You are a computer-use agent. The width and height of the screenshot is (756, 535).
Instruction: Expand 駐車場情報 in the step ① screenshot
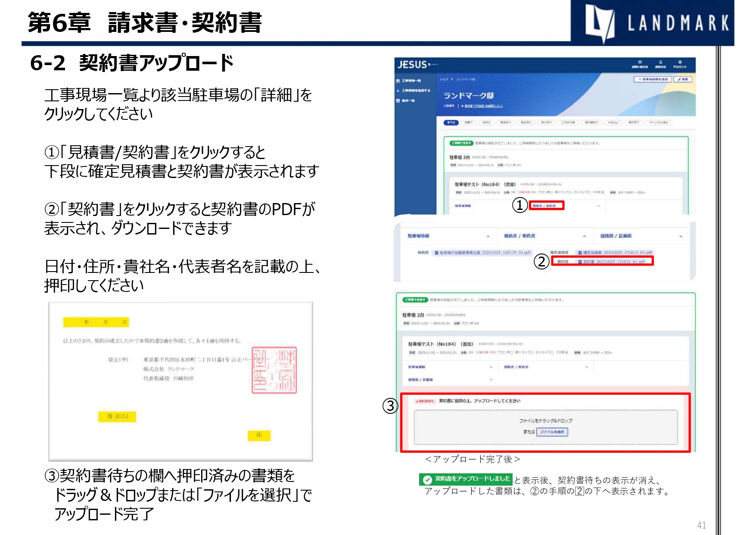[463, 206]
